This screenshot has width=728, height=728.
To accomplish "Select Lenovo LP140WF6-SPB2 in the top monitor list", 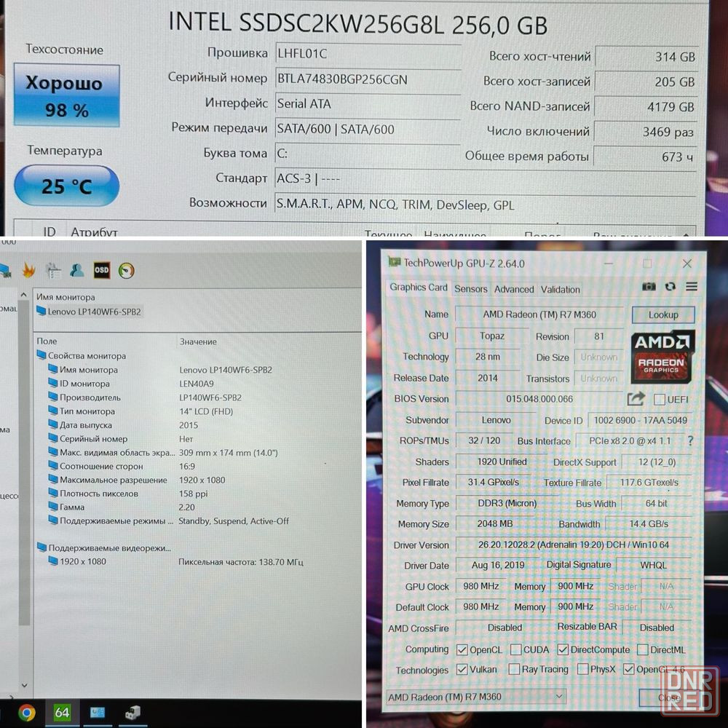I will point(89,312).
